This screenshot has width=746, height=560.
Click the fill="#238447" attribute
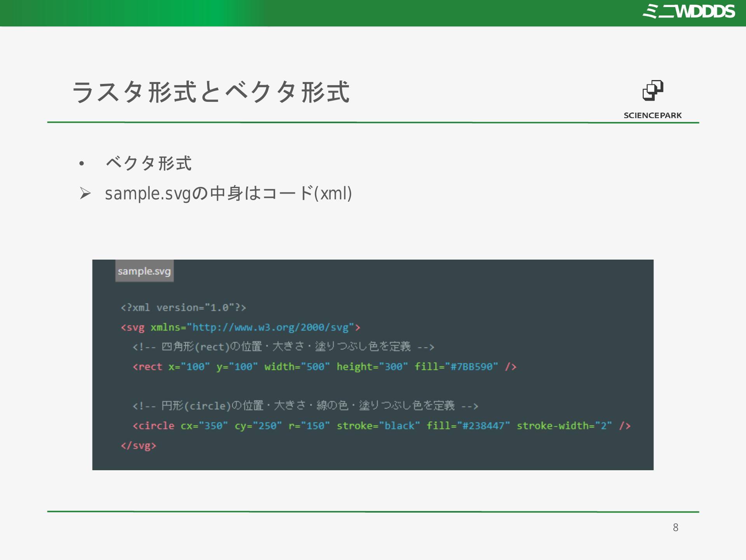tap(468, 426)
